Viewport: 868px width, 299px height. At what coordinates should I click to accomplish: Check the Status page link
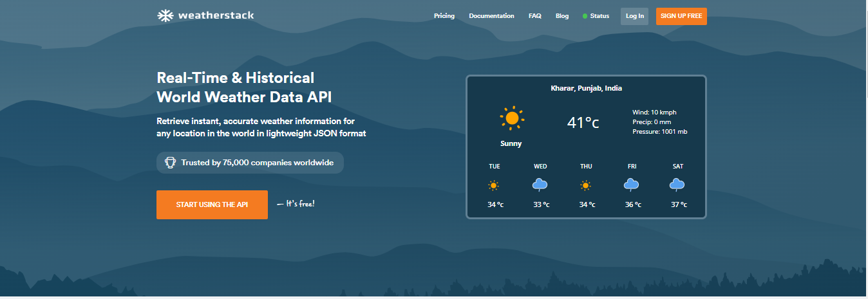tap(599, 16)
